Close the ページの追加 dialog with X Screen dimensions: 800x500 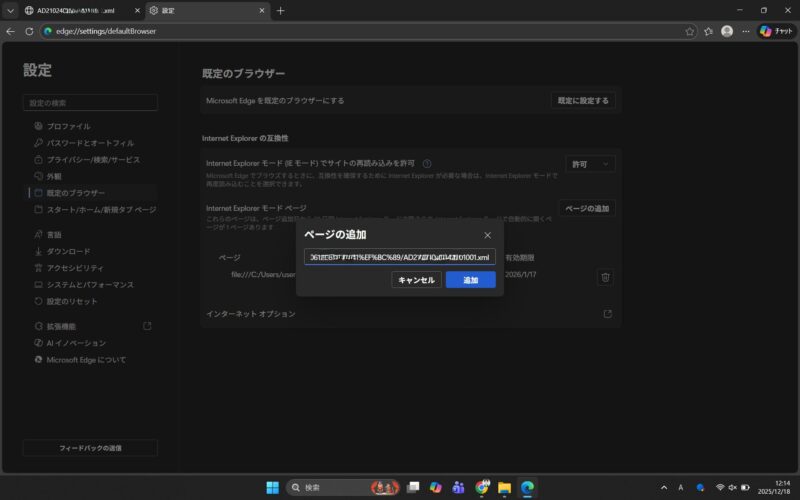click(487, 235)
